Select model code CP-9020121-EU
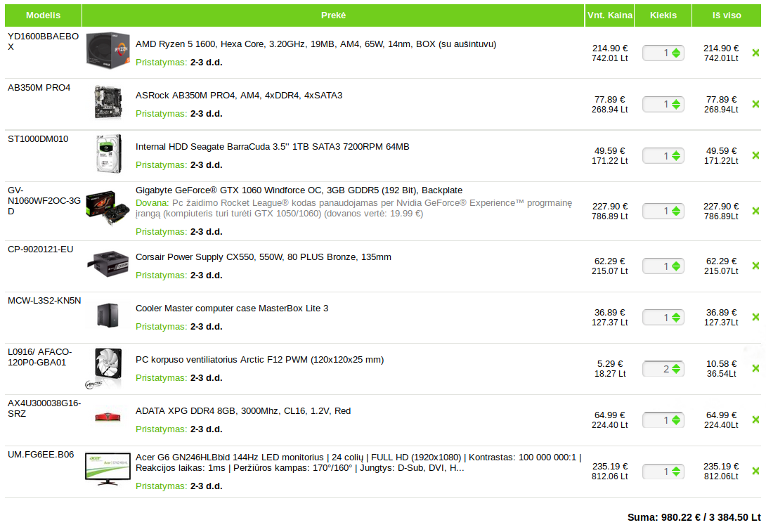766x532 pixels. (x=41, y=249)
